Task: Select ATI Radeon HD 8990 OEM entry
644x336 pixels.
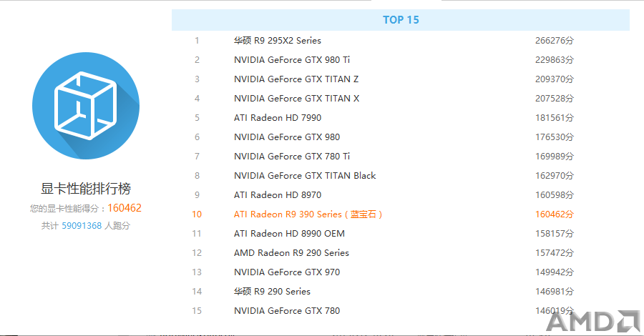Action: 289,234
